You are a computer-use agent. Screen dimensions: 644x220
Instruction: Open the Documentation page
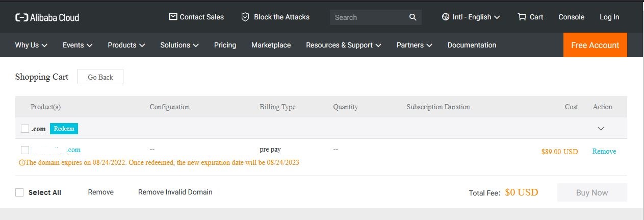(x=472, y=45)
